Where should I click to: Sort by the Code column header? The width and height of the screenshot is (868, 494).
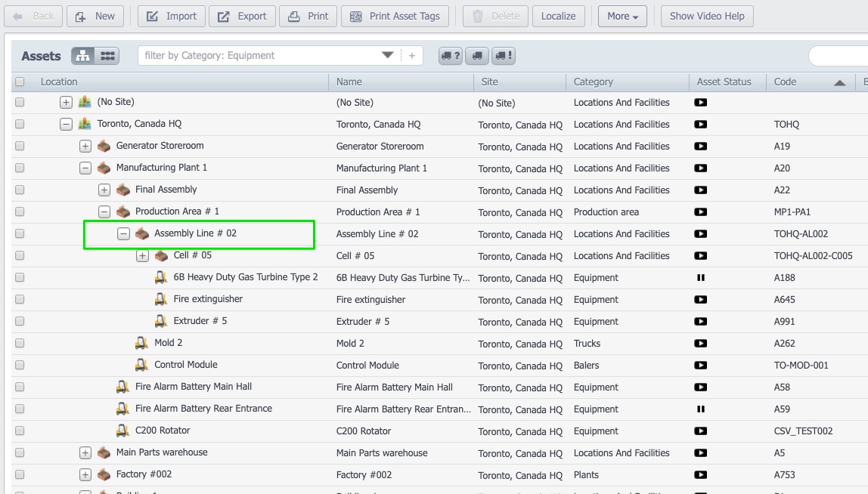[785, 82]
